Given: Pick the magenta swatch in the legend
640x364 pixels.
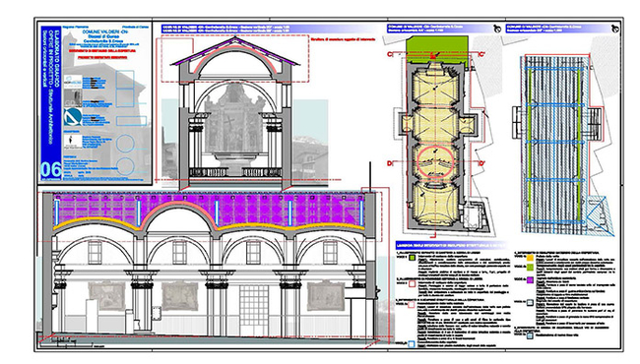Looking at the screenshot, I should 530,280.
